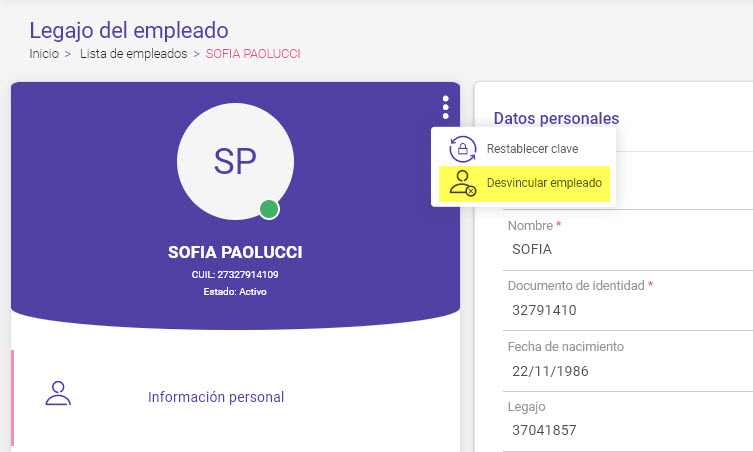The width and height of the screenshot is (753, 452).
Task: Click the unlink-user icon beside Desvincular empleado
Action: pyautogui.click(x=462, y=183)
